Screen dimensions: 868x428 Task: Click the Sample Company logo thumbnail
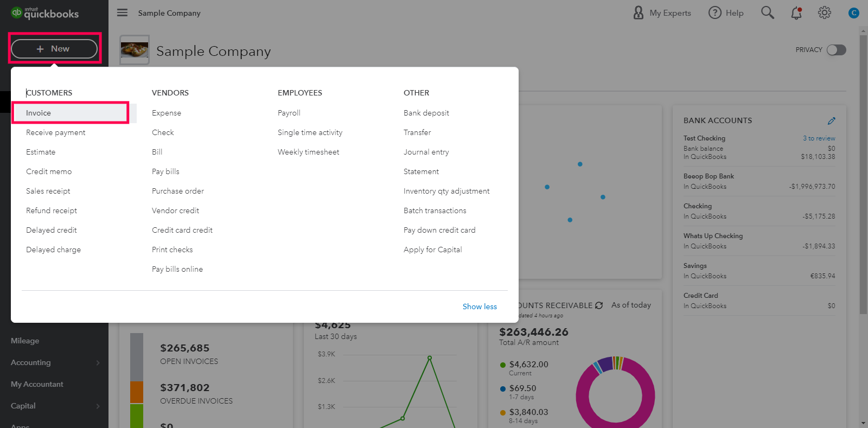pyautogui.click(x=135, y=50)
